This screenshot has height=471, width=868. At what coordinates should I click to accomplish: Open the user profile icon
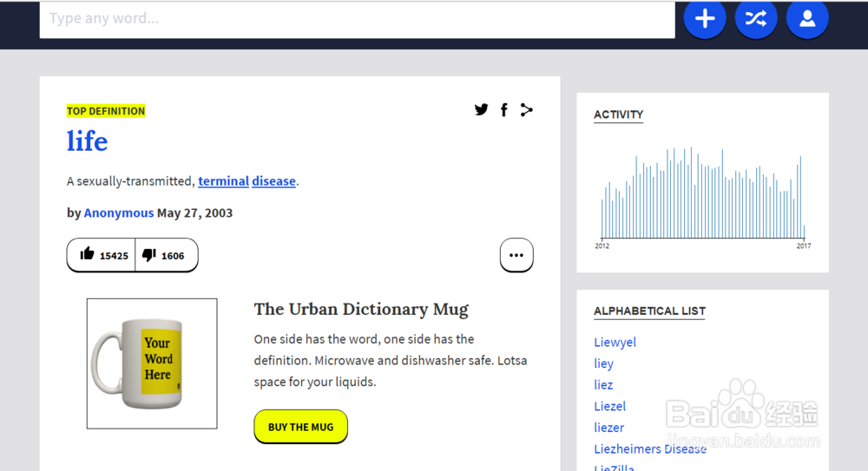[x=807, y=18]
